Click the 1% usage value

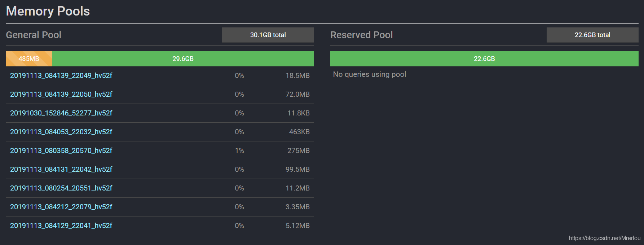(x=239, y=150)
